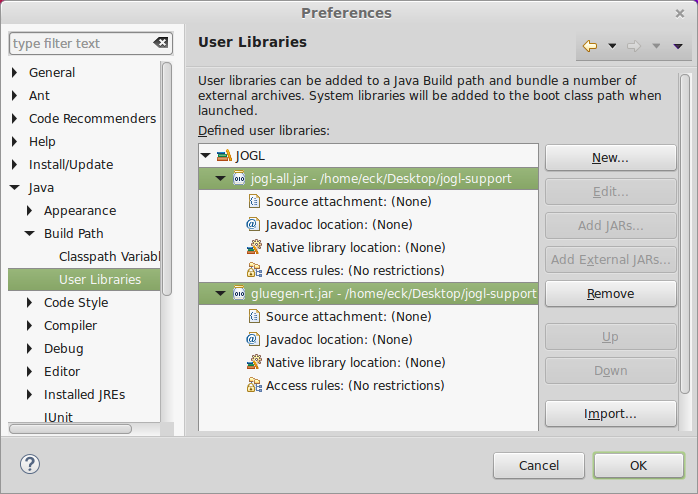Image resolution: width=698 pixels, height=494 pixels.
Task: Type in the filter text field
Action: [80, 43]
